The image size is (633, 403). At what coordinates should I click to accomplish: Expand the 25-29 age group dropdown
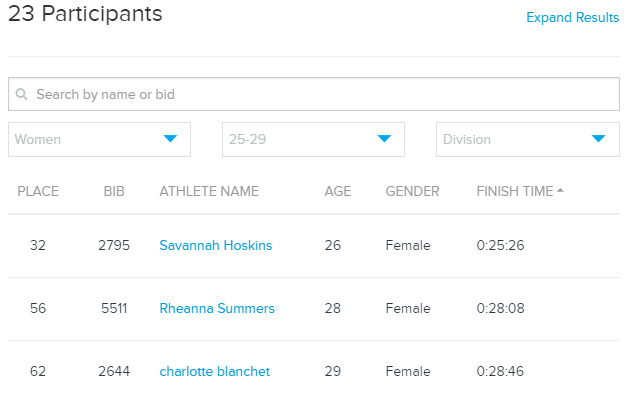313,139
